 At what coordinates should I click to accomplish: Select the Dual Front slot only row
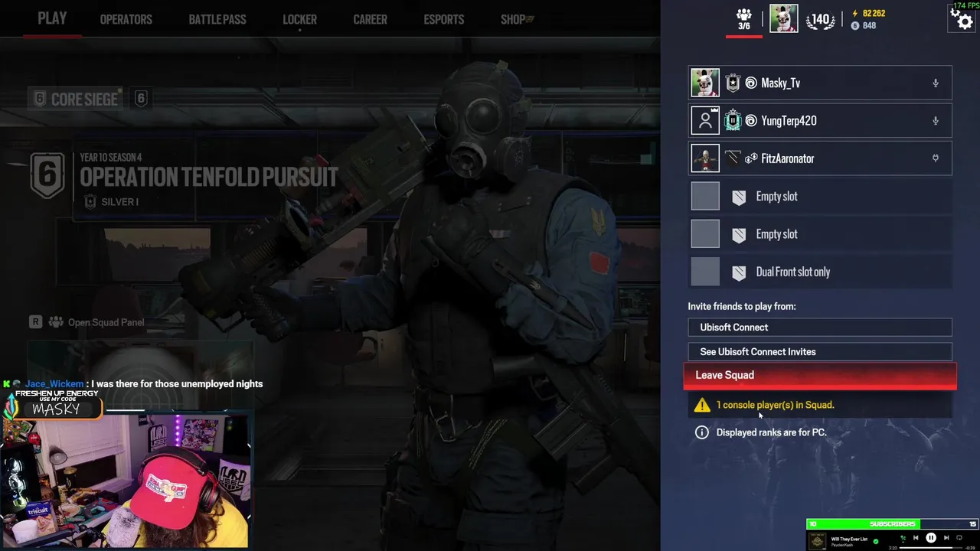point(819,272)
